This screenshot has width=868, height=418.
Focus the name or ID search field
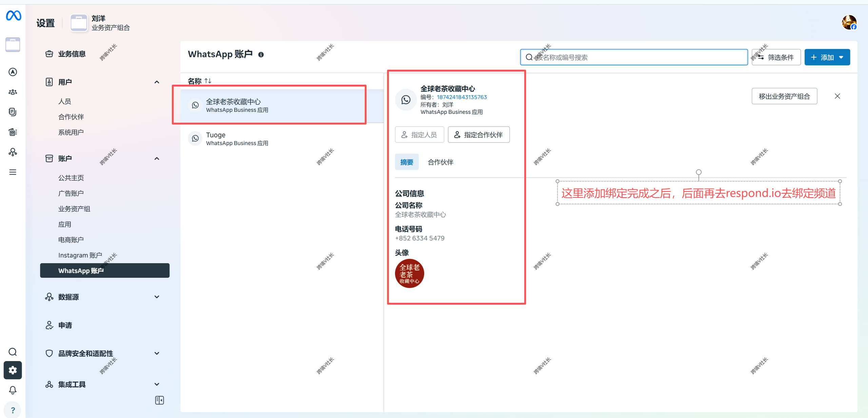[634, 57]
